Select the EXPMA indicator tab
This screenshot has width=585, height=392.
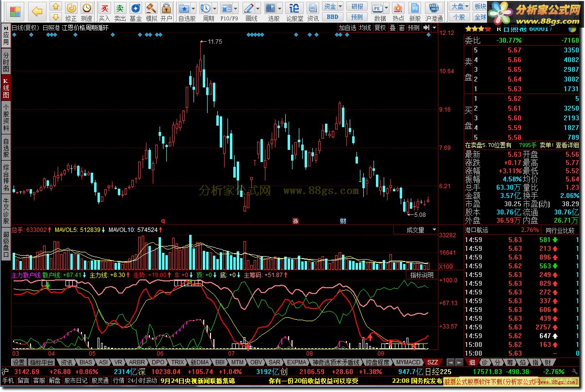296,362
